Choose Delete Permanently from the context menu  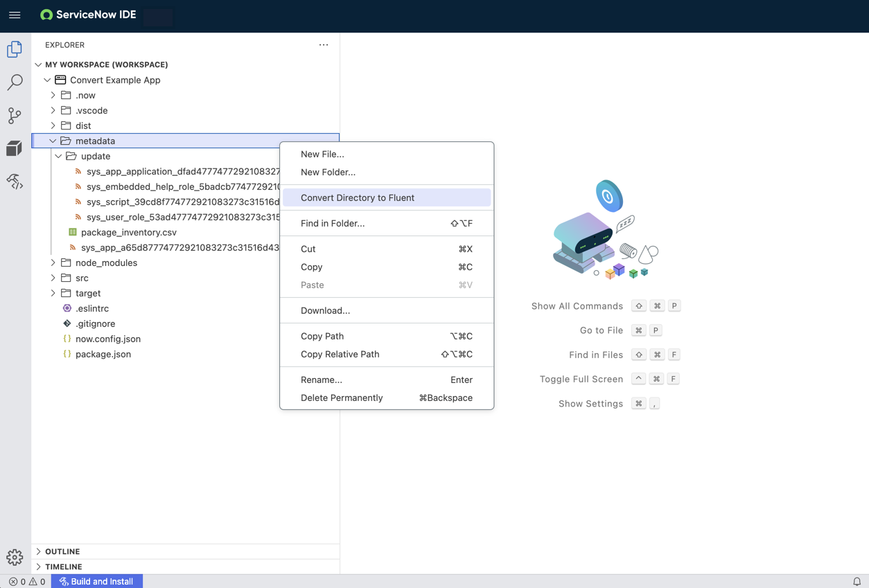tap(387, 398)
